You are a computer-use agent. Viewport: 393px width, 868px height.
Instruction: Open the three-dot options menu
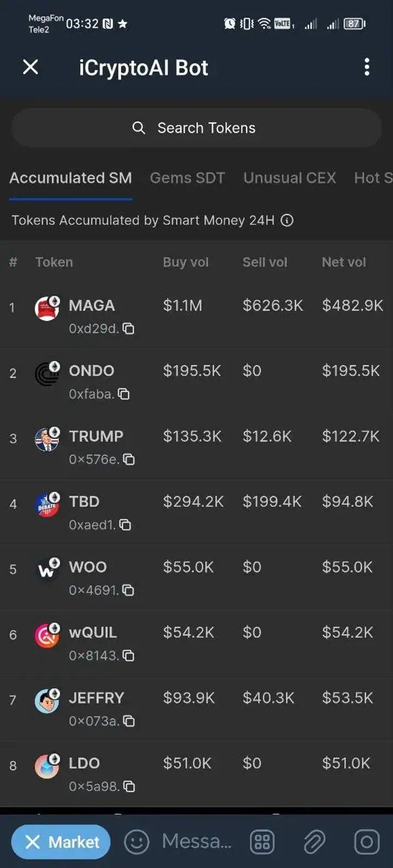coord(367,67)
